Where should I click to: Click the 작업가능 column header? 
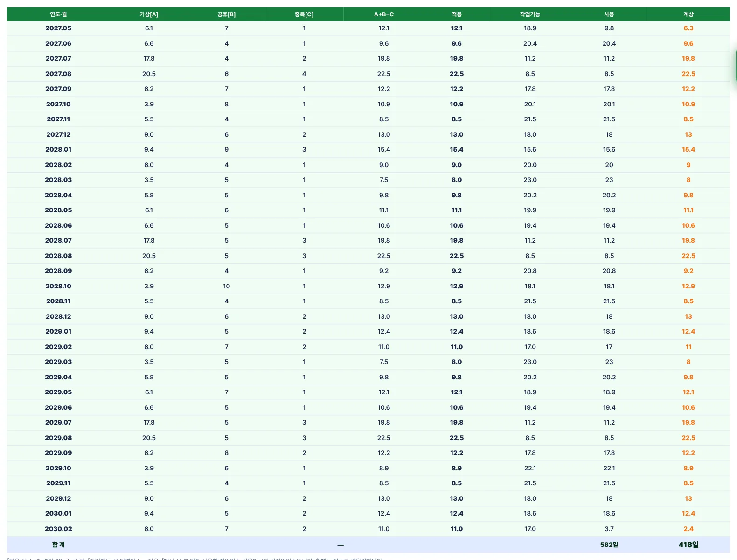[530, 14]
